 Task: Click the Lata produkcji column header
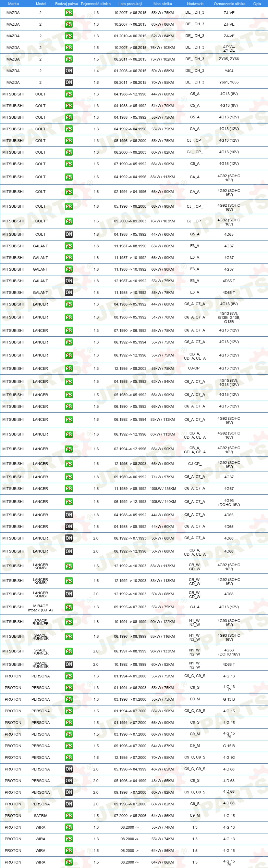pos(130,4)
